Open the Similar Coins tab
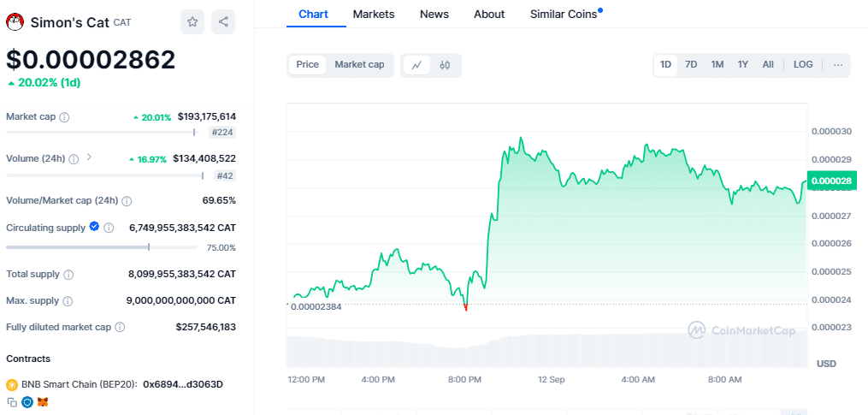The height and width of the screenshot is (415, 868). pyautogui.click(x=564, y=14)
